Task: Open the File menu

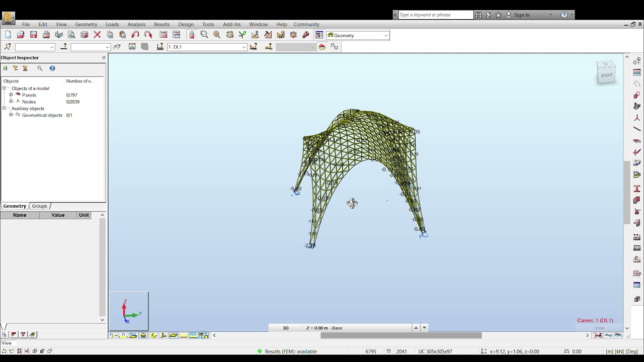Action: [26, 24]
